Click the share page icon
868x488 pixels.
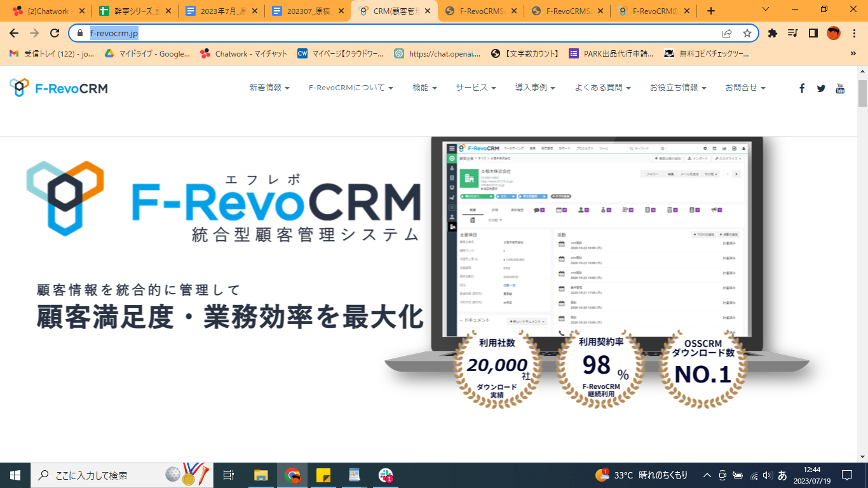pos(727,33)
